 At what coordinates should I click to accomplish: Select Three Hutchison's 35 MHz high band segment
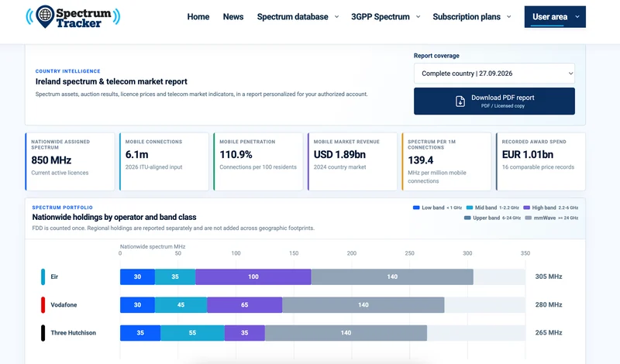tap(245, 333)
